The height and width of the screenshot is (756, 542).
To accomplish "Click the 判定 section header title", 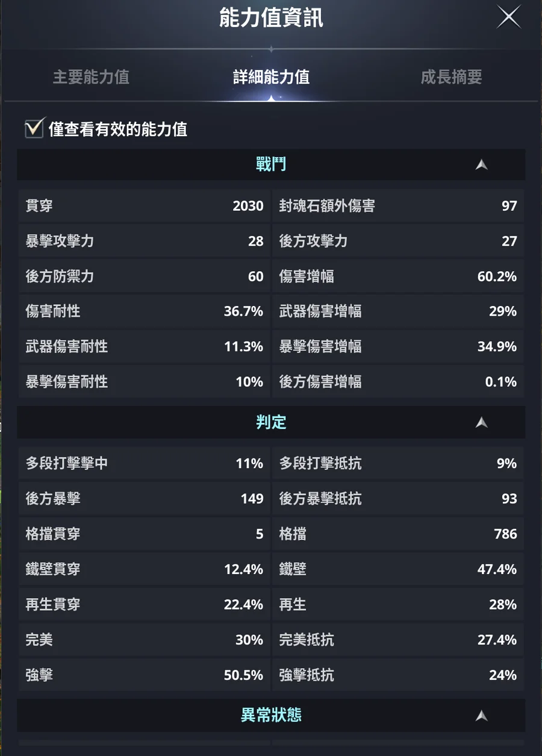I will coord(271,422).
